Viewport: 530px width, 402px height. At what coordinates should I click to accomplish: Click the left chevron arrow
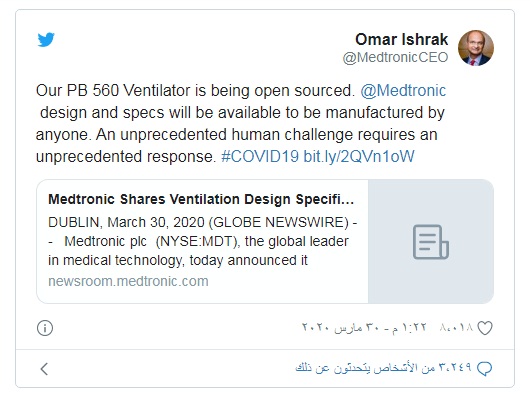pyautogui.click(x=44, y=369)
